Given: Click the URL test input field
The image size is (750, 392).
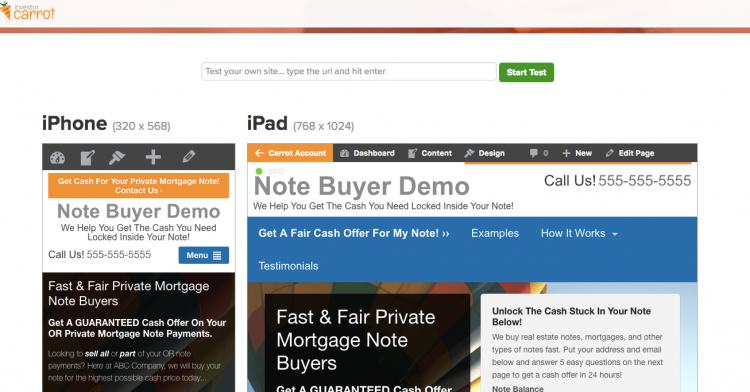Looking at the screenshot, I should [349, 72].
